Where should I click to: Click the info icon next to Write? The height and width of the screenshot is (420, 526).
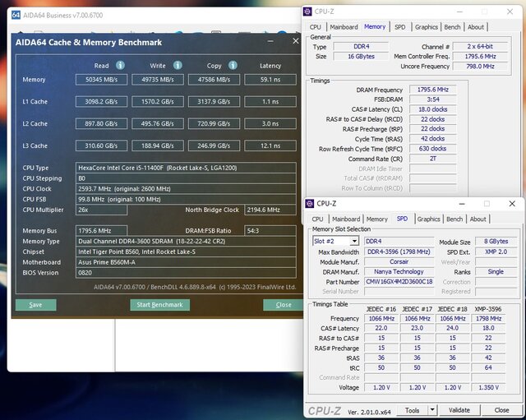pyautogui.click(x=177, y=66)
